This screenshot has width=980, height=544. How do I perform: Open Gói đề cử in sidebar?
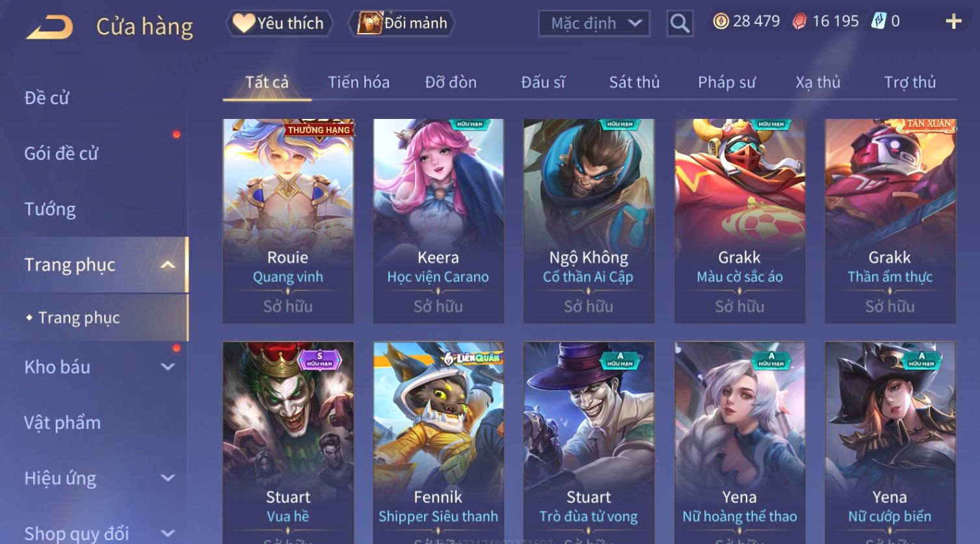click(61, 154)
